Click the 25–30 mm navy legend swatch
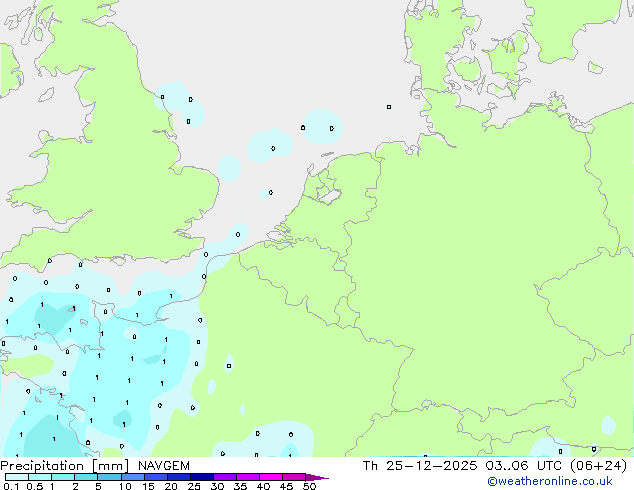Image resolution: width=634 pixels, height=490 pixels. tap(202, 477)
